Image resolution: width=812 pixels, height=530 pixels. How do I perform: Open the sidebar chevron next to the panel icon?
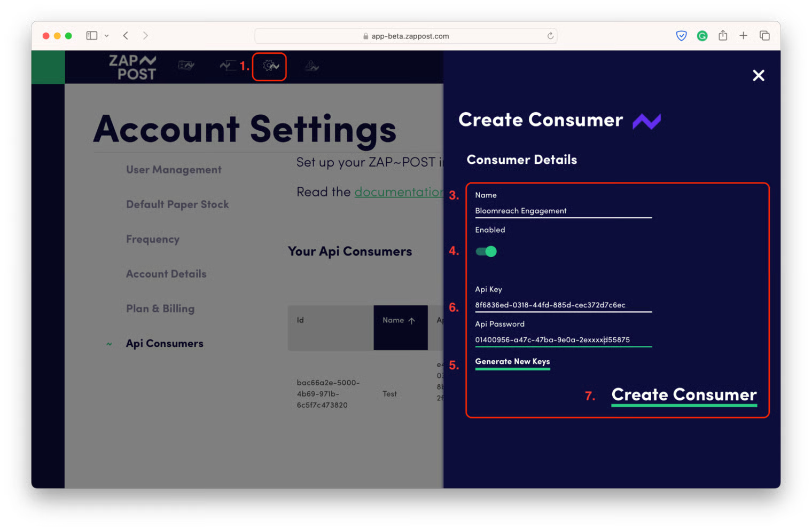coord(106,35)
